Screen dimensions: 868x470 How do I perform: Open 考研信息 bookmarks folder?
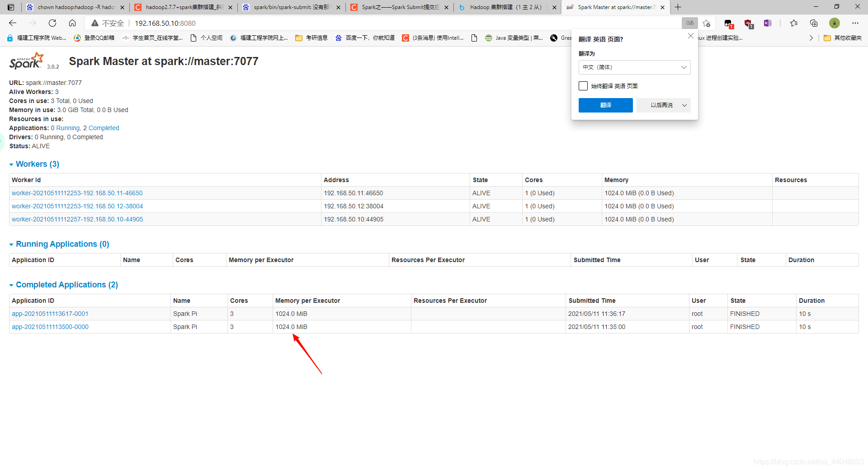coord(311,38)
